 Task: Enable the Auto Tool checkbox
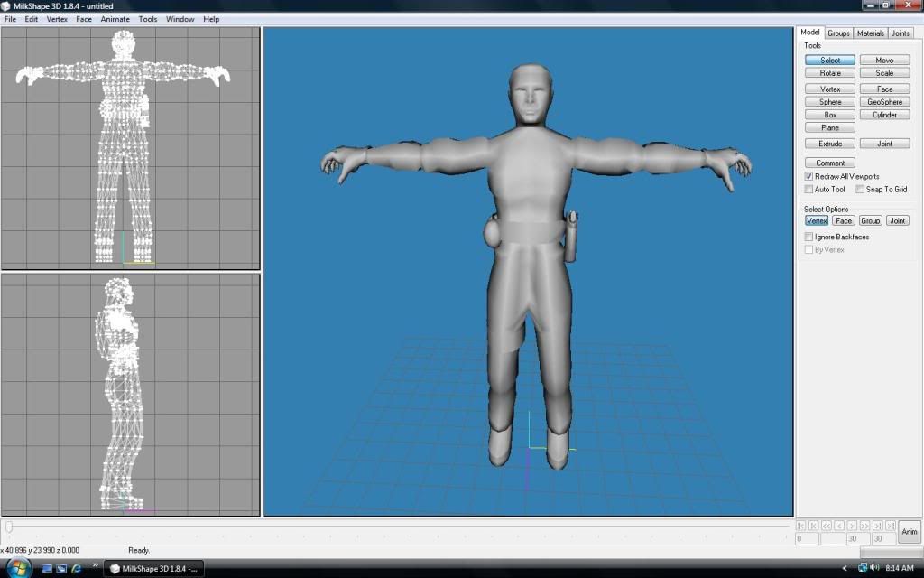[808, 190]
